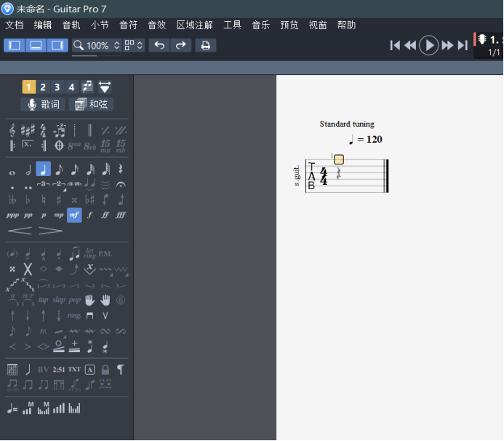The image size is (504, 441).
Task: Open the zoom 100% dropdown
Action: [x=97, y=45]
